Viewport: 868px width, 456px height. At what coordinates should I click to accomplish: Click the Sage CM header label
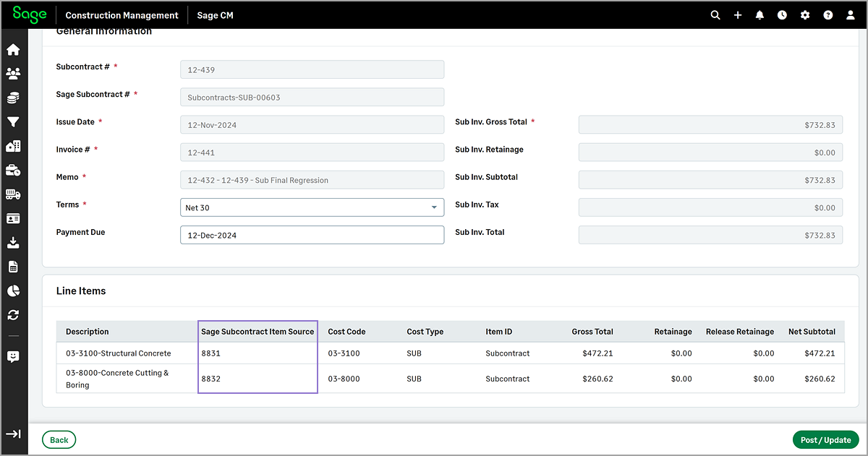pos(216,15)
